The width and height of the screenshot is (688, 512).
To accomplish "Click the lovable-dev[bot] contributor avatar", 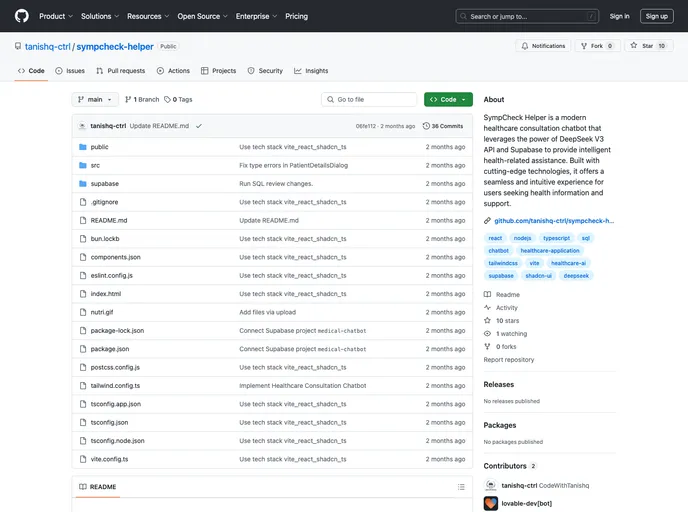I will click(491, 504).
